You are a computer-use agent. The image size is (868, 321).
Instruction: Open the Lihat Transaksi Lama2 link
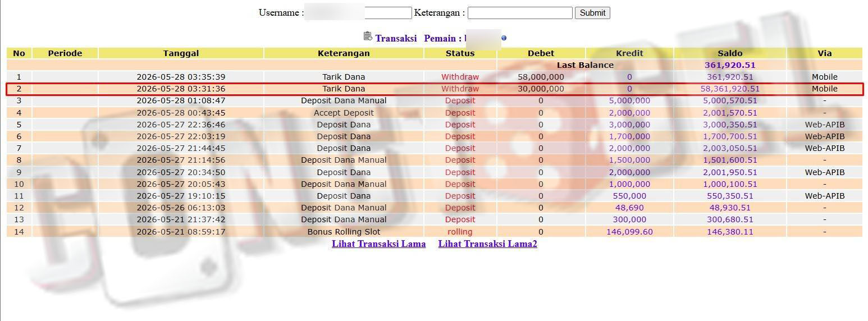[x=487, y=244]
